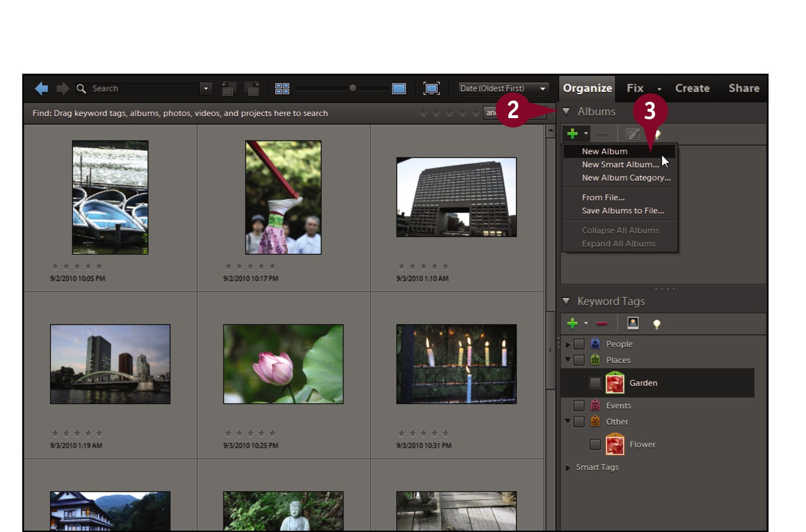The image size is (806, 532).
Task: Click the gray forward navigation arrow
Action: [63, 88]
